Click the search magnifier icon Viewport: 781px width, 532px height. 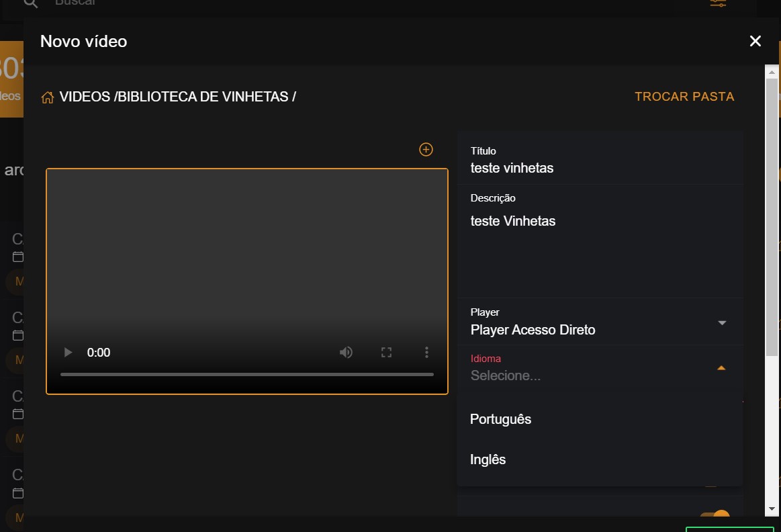[x=31, y=3]
